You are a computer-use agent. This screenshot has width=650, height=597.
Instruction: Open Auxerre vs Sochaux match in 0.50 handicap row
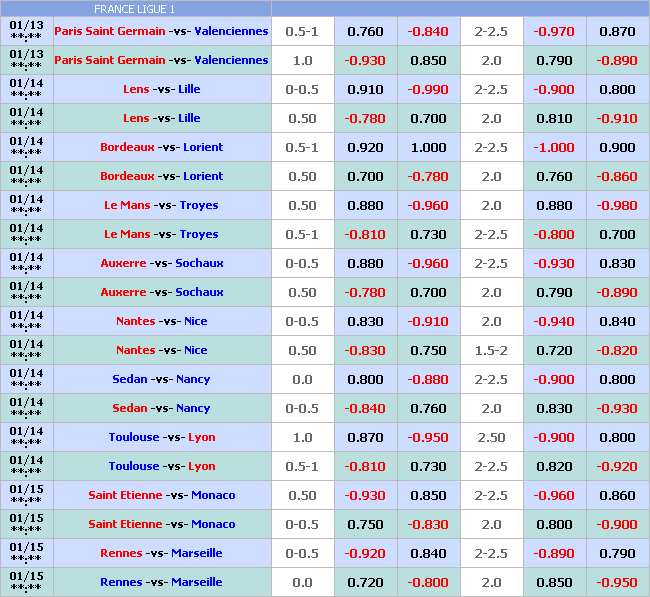click(161, 292)
